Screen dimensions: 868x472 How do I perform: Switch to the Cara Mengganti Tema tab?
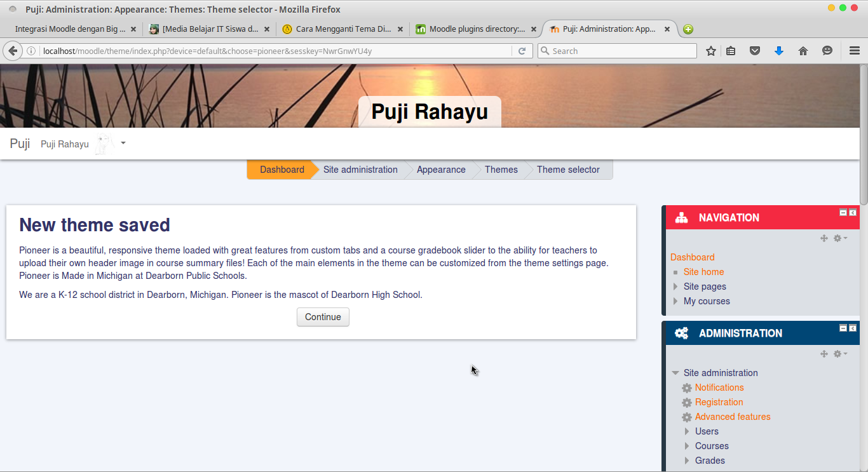[343, 29]
